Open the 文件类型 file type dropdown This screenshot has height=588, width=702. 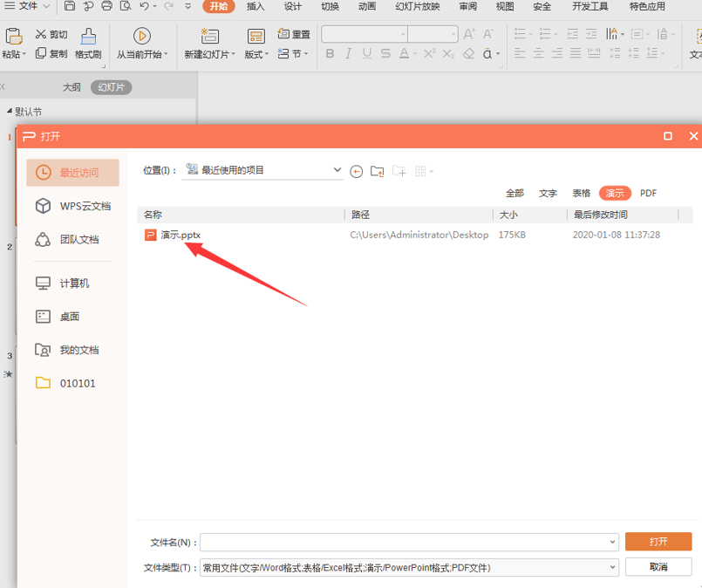[612, 567]
